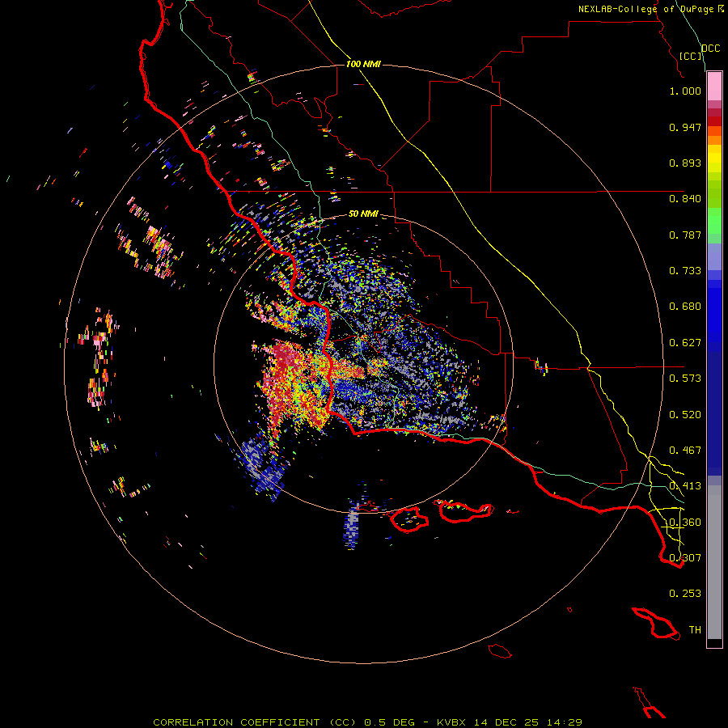Select the 0.467 scale value
The height and width of the screenshot is (728, 728).
click(685, 451)
